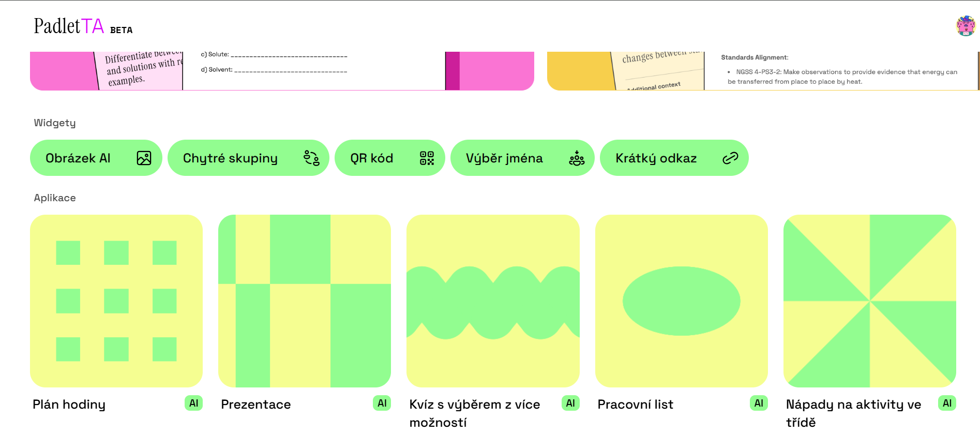Viewport: 980px width, 434px height.
Task: Click the Prezentace app label
Action: (x=256, y=405)
